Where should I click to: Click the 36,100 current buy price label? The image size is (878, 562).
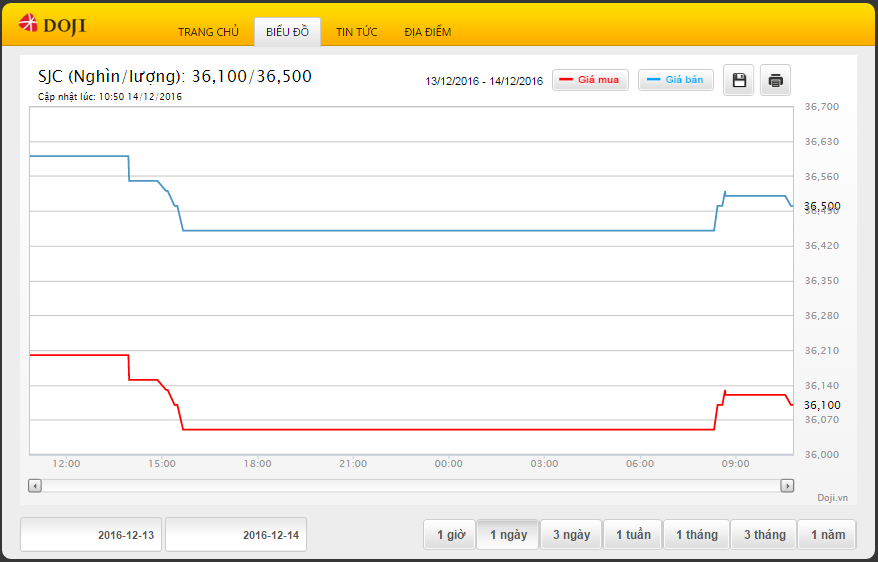tap(822, 405)
